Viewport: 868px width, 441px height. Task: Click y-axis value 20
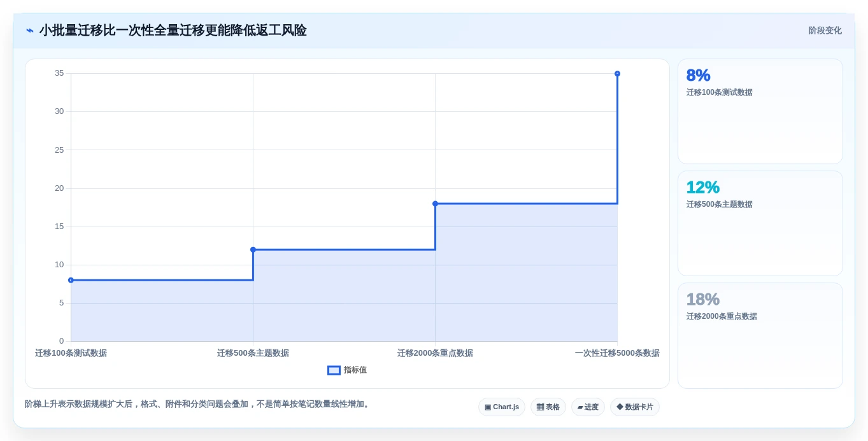(x=59, y=188)
